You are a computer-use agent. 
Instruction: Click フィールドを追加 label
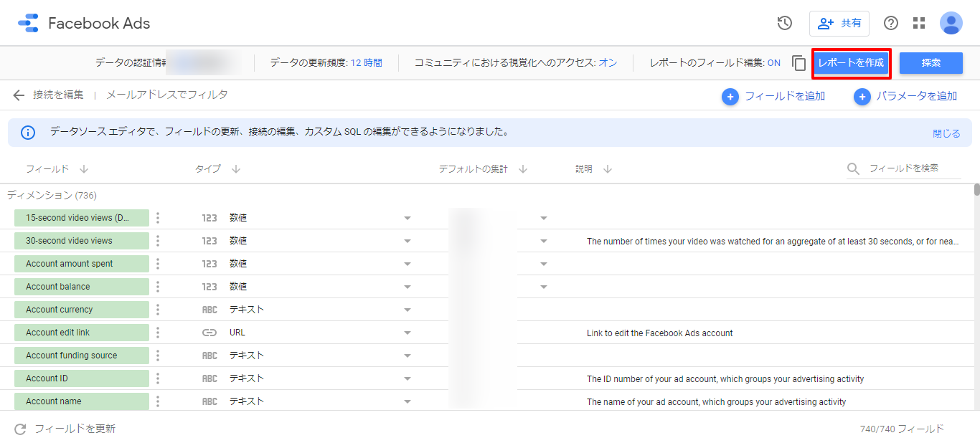[785, 96]
